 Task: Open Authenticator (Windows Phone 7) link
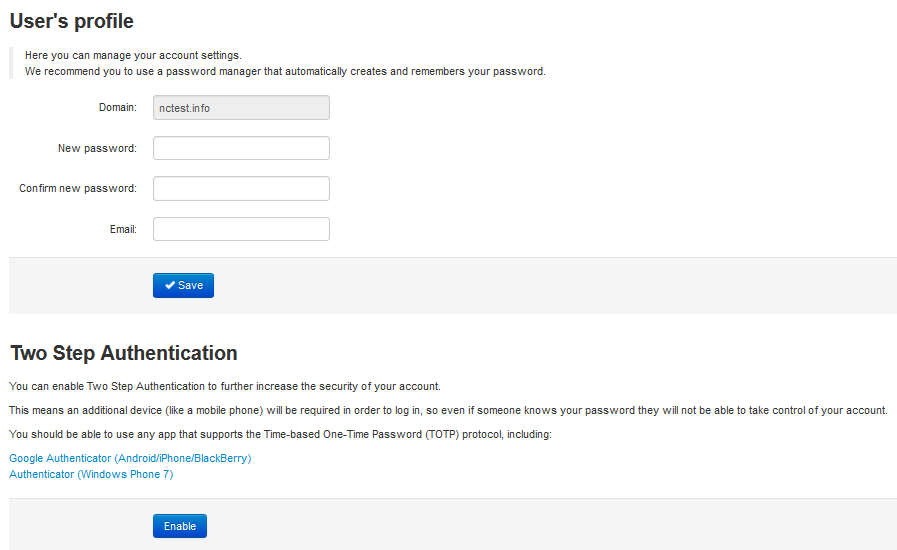(91, 474)
